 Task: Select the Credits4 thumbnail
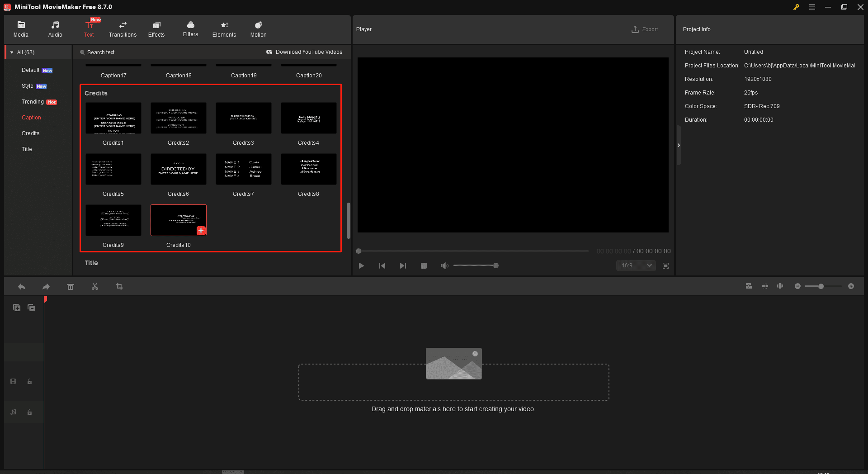(309, 118)
